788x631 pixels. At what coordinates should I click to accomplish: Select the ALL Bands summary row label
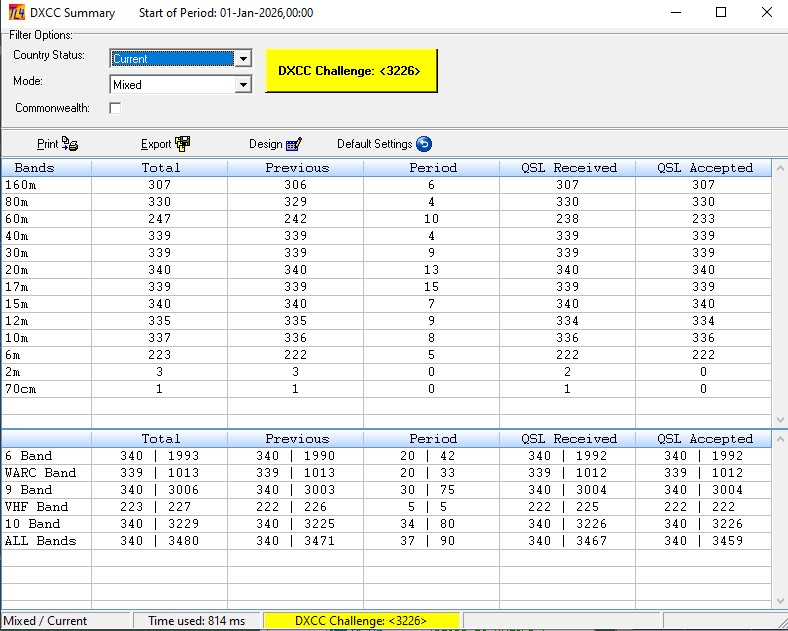point(41,541)
